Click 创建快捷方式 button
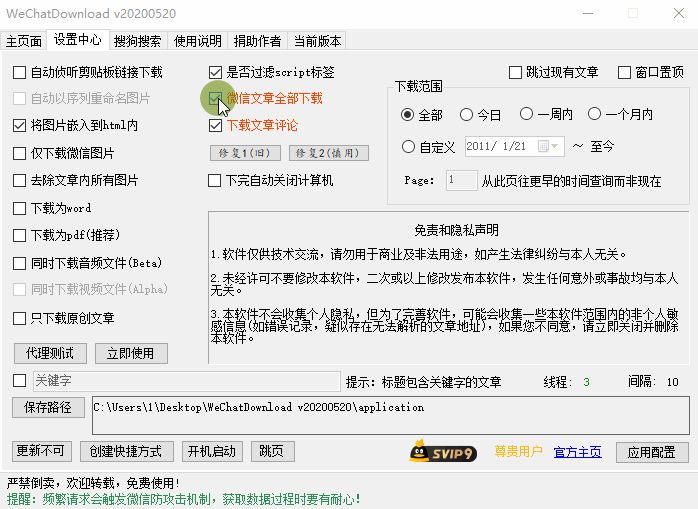Screen dimensions: 698x509 coord(126,452)
